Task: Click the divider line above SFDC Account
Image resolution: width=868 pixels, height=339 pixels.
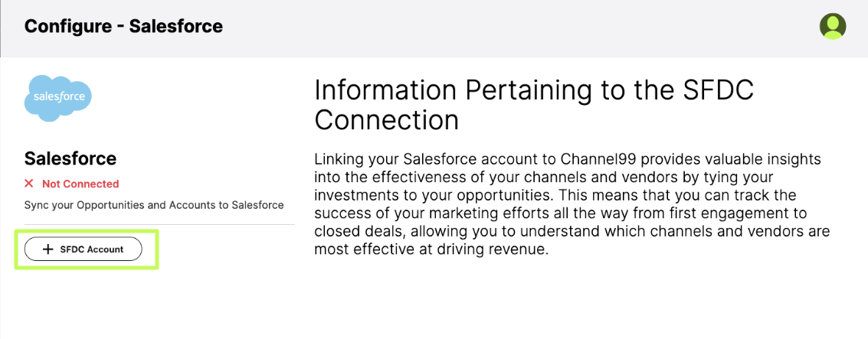Action: pyautogui.click(x=159, y=224)
